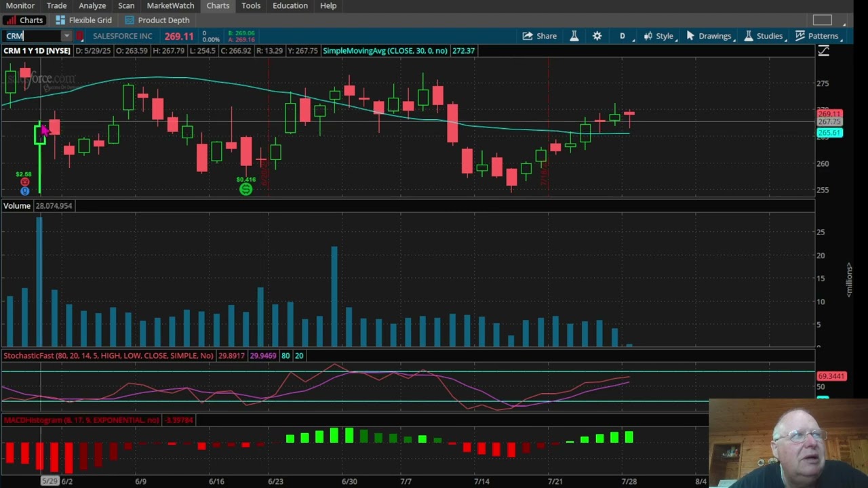Open chart settings gear icon
The image size is (868, 488).
click(597, 36)
